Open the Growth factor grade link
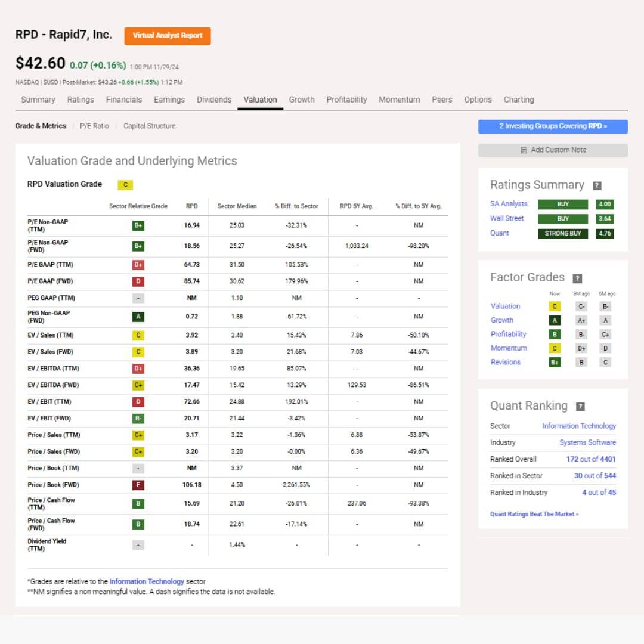Screen dimensions: 644x644 pos(502,320)
